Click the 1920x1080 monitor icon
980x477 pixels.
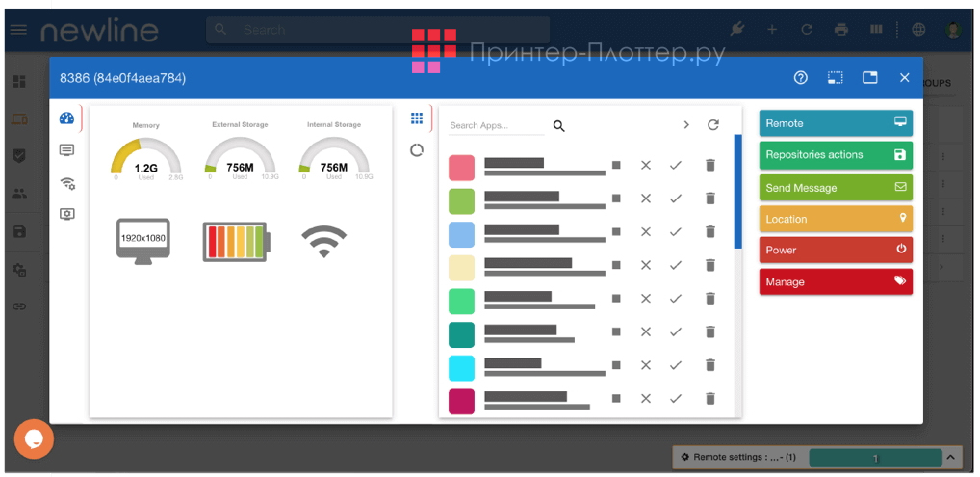(142, 239)
